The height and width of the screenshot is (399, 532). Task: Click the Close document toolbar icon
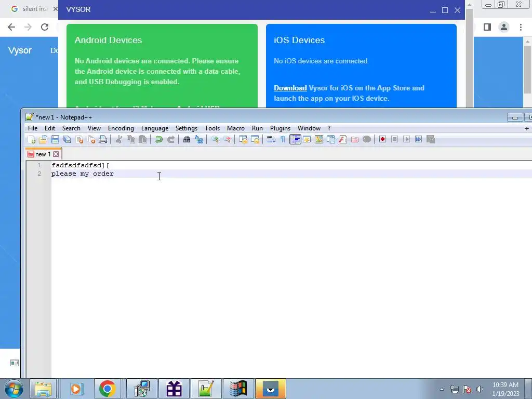click(79, 139)
